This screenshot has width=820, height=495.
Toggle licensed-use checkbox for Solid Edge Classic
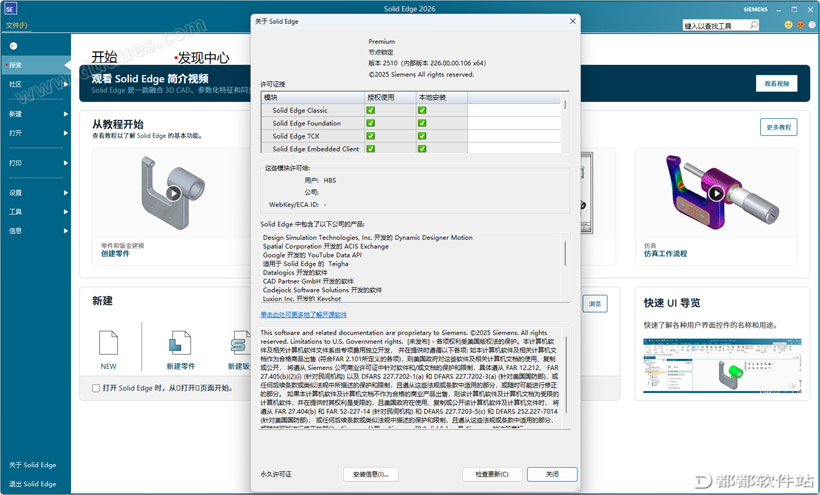click(371, 110)
